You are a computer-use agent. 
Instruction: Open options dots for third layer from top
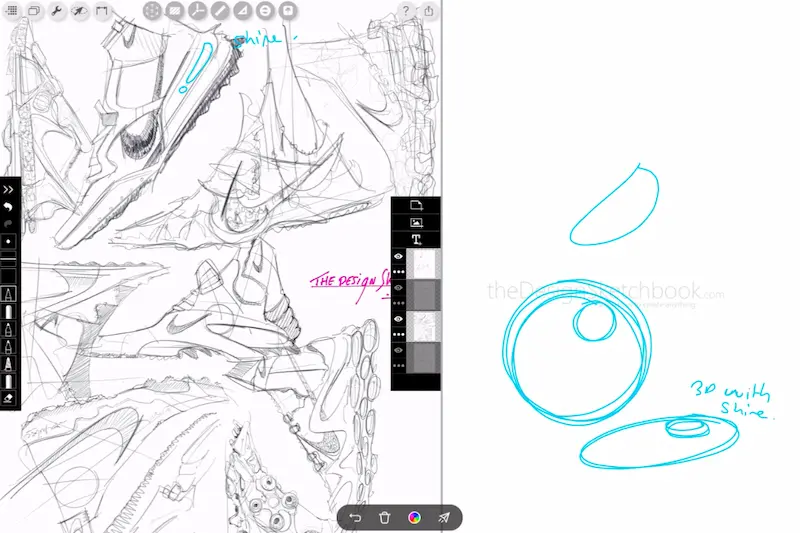coord(398,335)
